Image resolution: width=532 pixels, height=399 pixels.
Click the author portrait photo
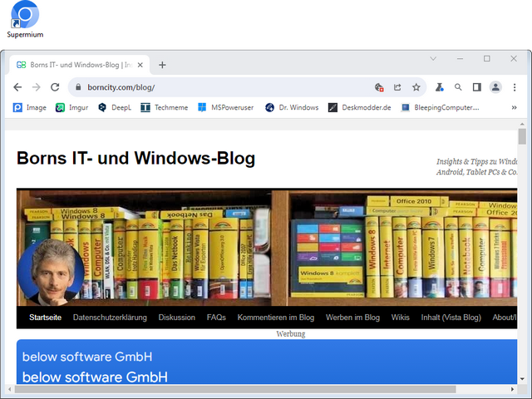coord(51,272)
